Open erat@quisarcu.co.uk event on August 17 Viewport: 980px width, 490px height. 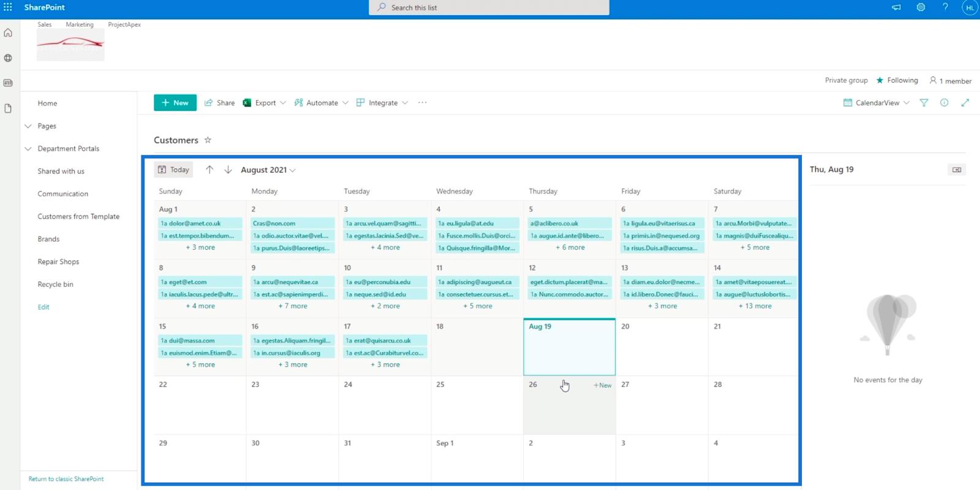click(x=385, y=341)
